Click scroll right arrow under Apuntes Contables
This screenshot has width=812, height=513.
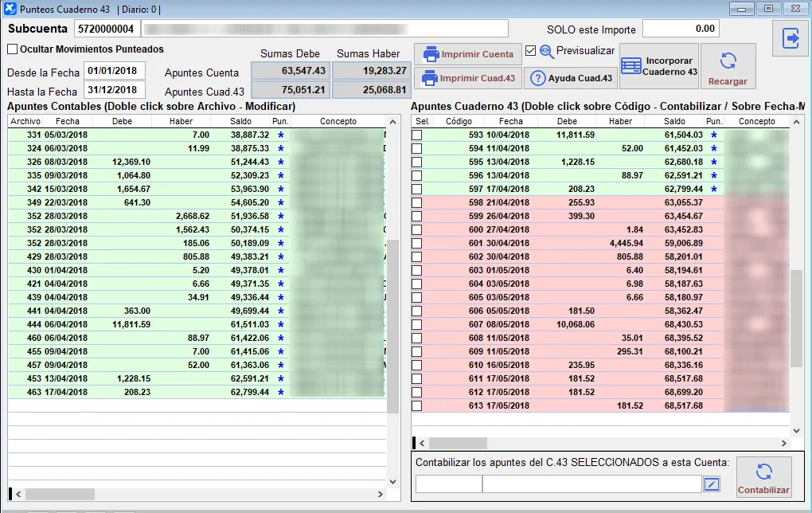coord(380,494)
